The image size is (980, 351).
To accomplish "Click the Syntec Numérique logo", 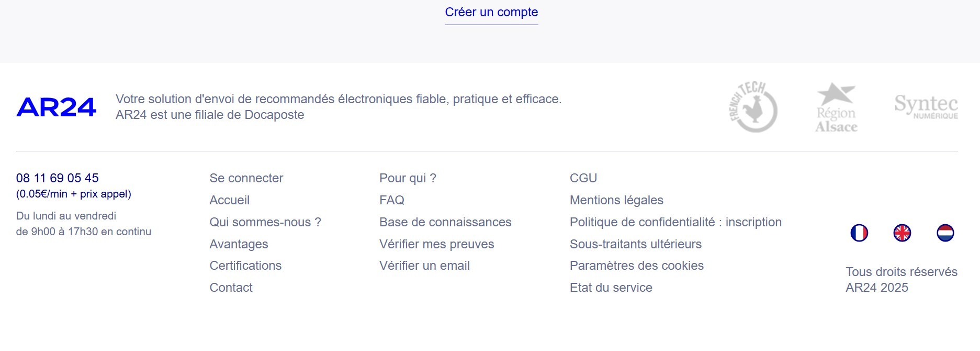I will tap(926, 106).
